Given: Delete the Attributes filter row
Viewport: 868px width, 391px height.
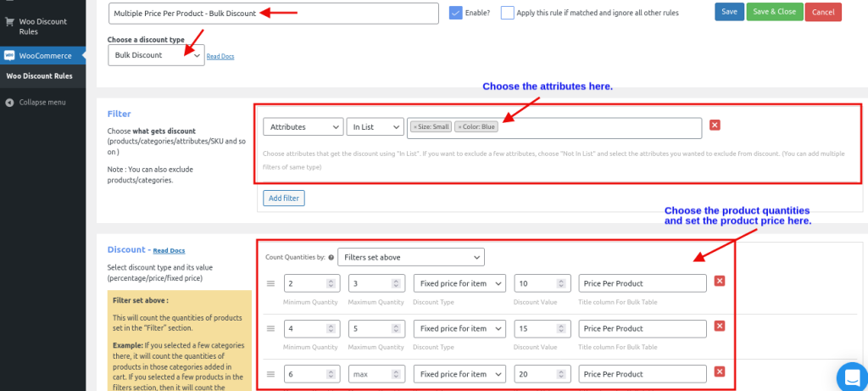Looking at the screenshot, I should [x=715, y=126].
